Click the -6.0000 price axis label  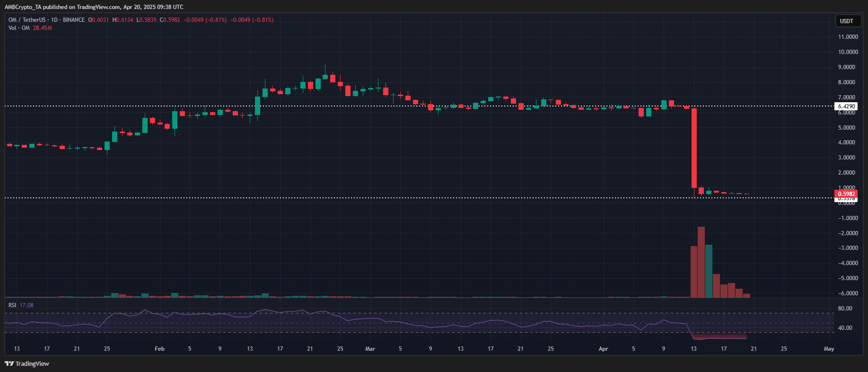[848, 293]
